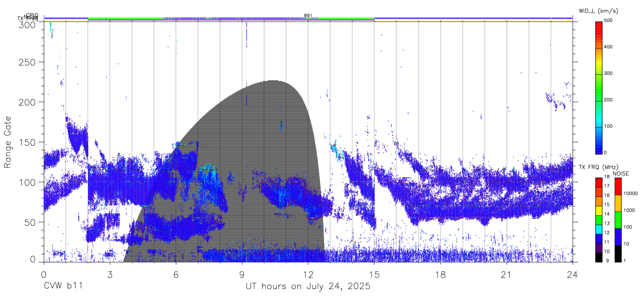Click the 300 tick on Range Gate axis
The image size is (644, 297).
[27, 25]
